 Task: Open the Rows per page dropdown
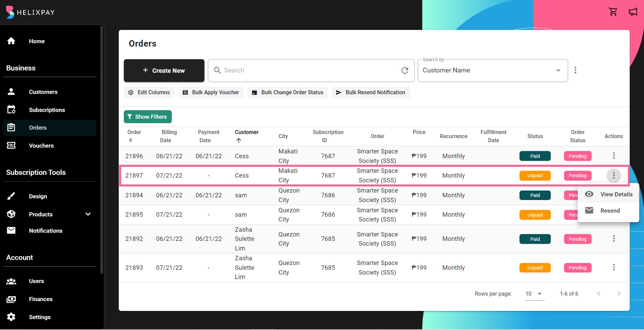tap(535, 294)
